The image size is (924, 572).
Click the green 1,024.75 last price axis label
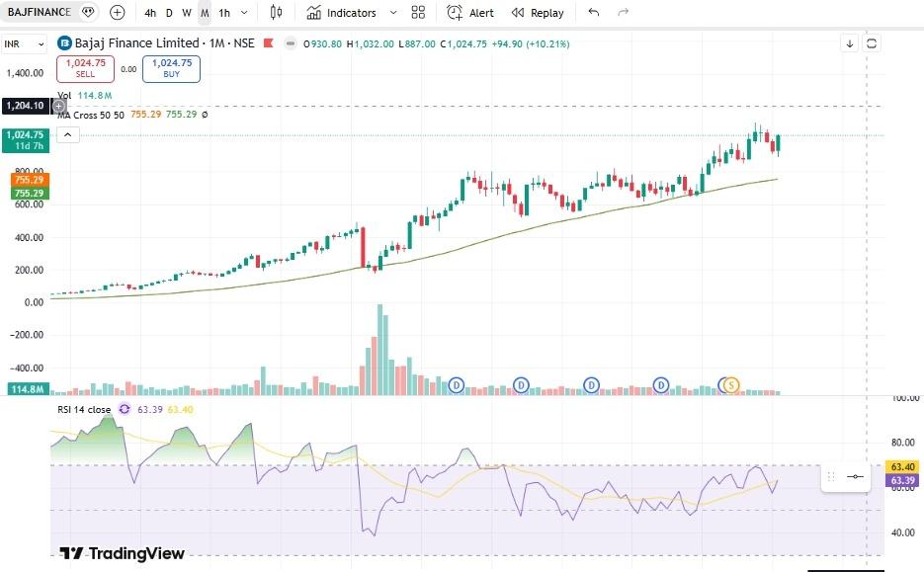(26, 140)
